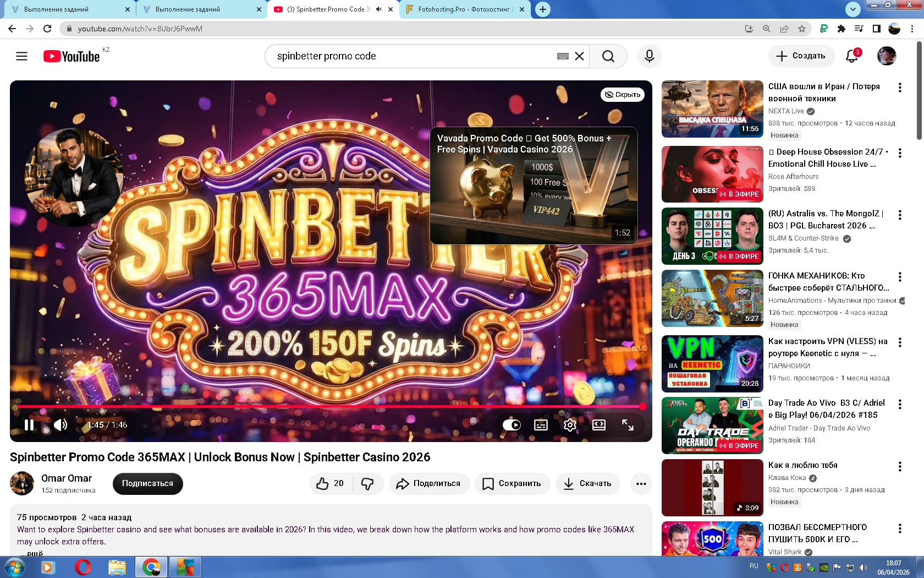Pause the video

29,425
